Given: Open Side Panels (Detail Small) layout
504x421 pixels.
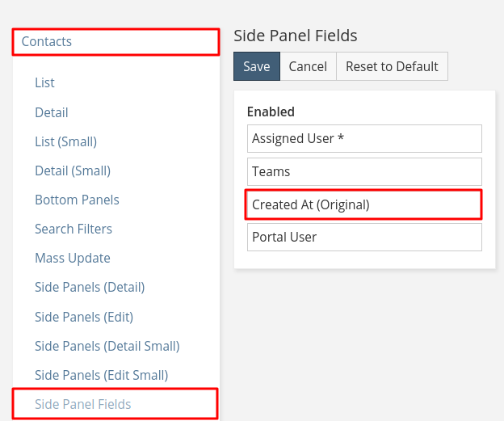Looking at the screenshot, I should point(107,346).
